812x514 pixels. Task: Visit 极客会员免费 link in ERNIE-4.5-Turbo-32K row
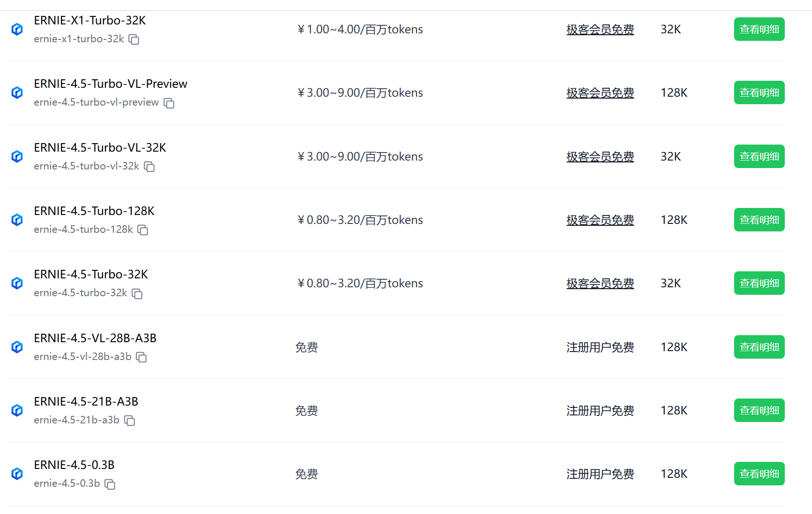pyautogui.click(x=600, y=284)
